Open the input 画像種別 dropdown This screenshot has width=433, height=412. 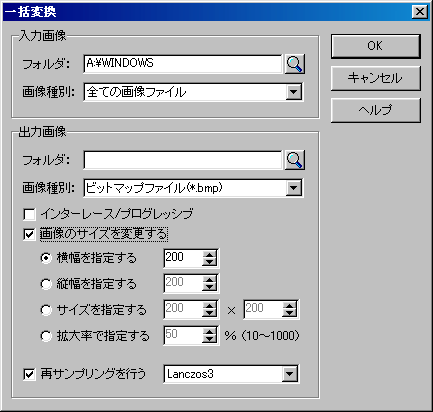[294, 92]
